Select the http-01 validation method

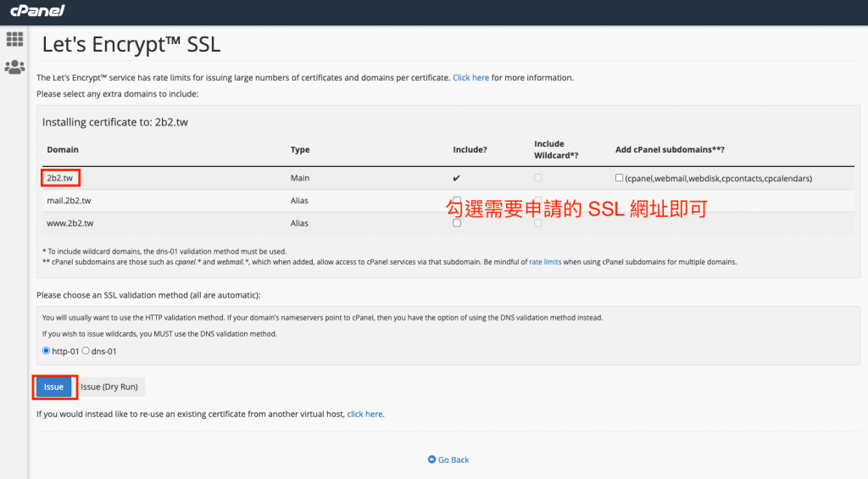[47, 350]
